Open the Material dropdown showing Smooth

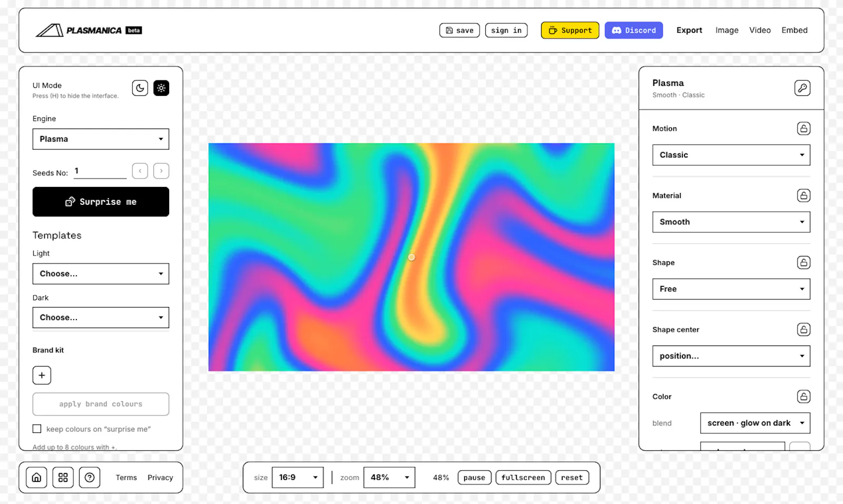(x=731, y=222)
